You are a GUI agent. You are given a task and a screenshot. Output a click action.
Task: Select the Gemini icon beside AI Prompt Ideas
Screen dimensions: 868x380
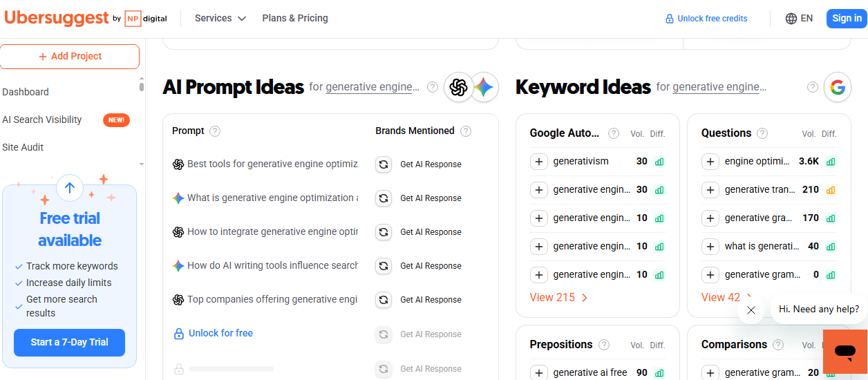tap(484, 87)
